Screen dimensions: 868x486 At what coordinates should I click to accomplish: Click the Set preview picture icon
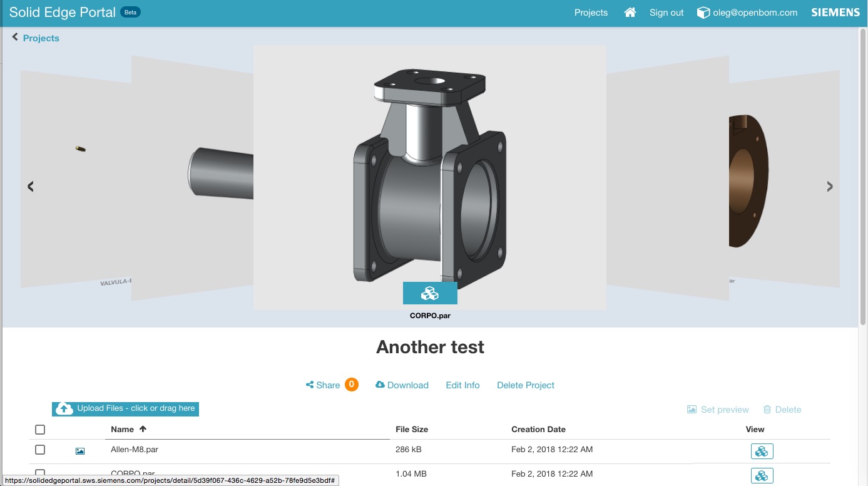coord(692,410)
